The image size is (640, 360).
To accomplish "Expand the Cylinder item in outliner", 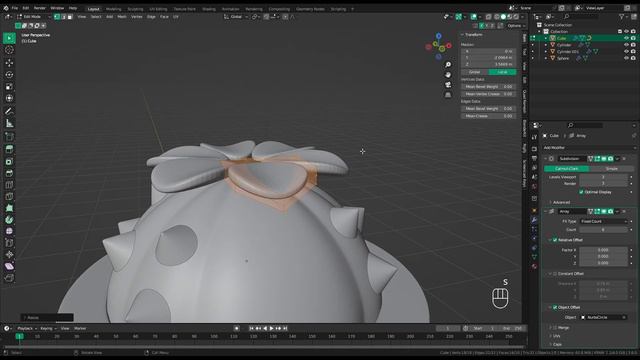I will (546, 45).
